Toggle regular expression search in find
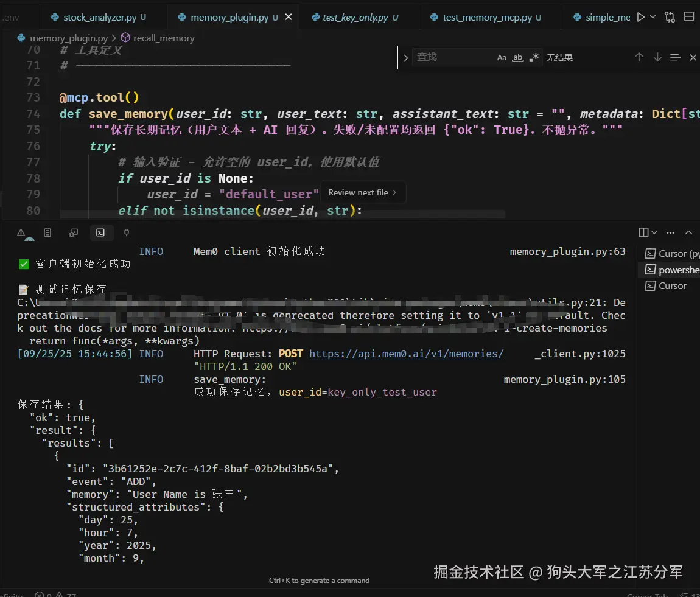The width and height of the screenshot is (700, 597). click(x=533, y=58)
